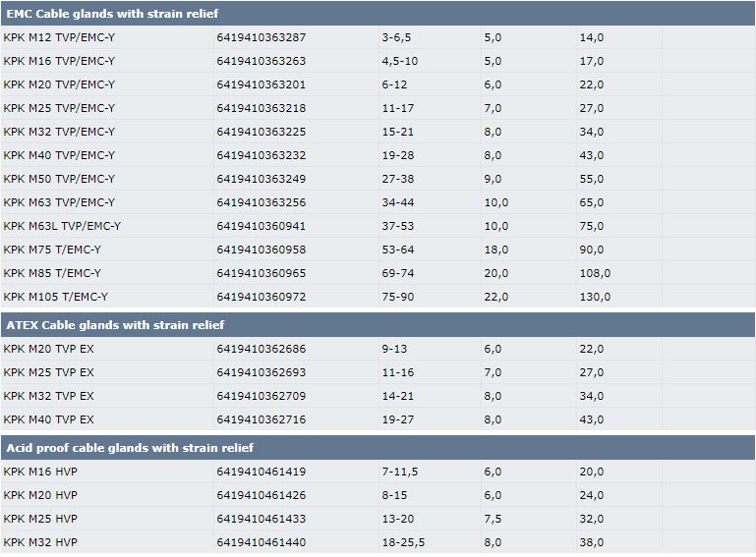Click product name KPK M85 T/EMC-Y
This screenshot has width=756, height=557.
point(52,274)
